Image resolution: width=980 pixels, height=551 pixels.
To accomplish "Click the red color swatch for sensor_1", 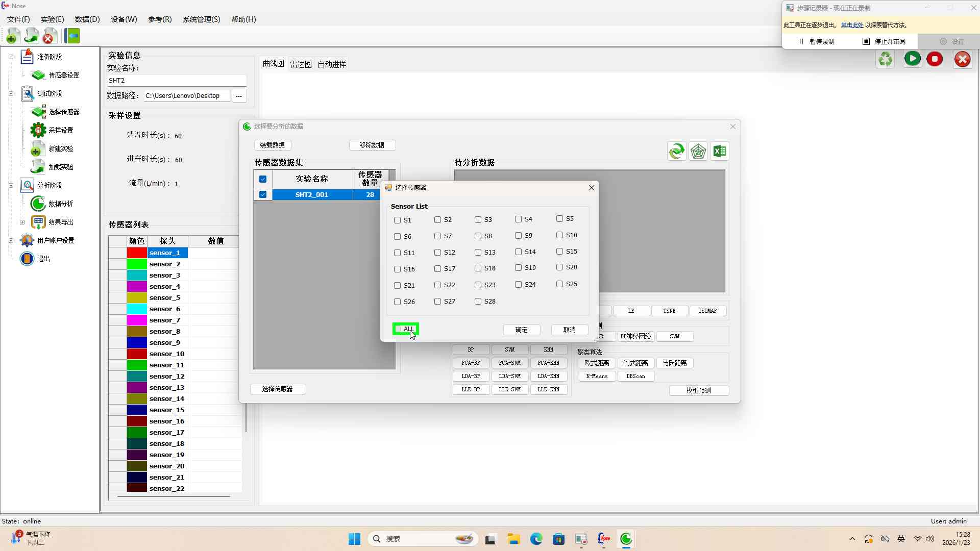I will tap(137, 253).
